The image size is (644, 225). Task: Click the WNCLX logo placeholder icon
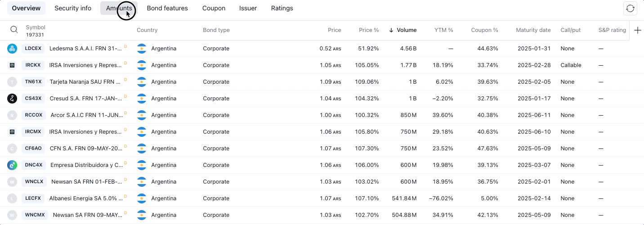[x=12, y=182]
